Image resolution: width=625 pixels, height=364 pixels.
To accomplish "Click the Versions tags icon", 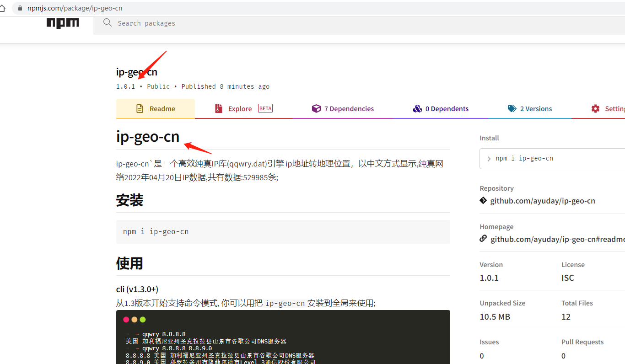I will [512, 109].
